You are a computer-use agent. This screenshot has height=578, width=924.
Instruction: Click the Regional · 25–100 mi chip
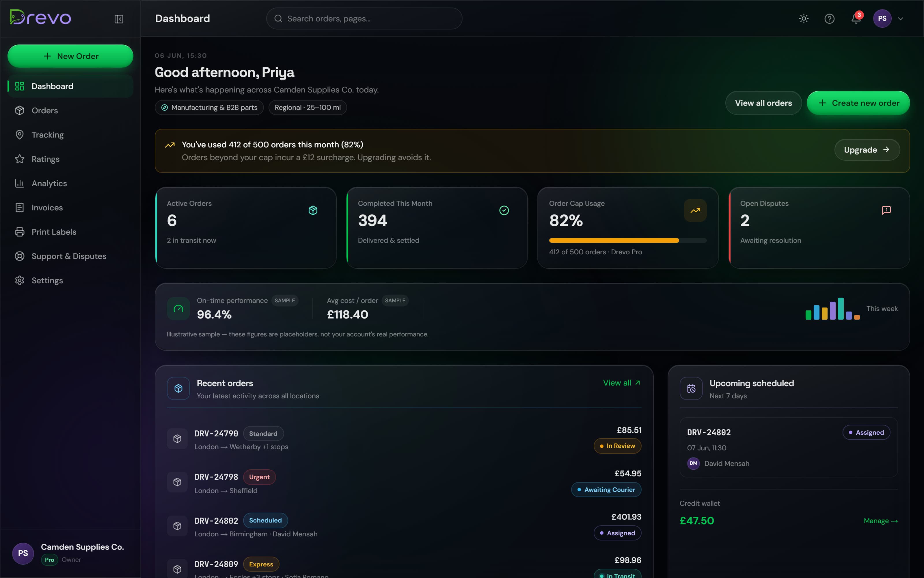click(x=307, y=108)
